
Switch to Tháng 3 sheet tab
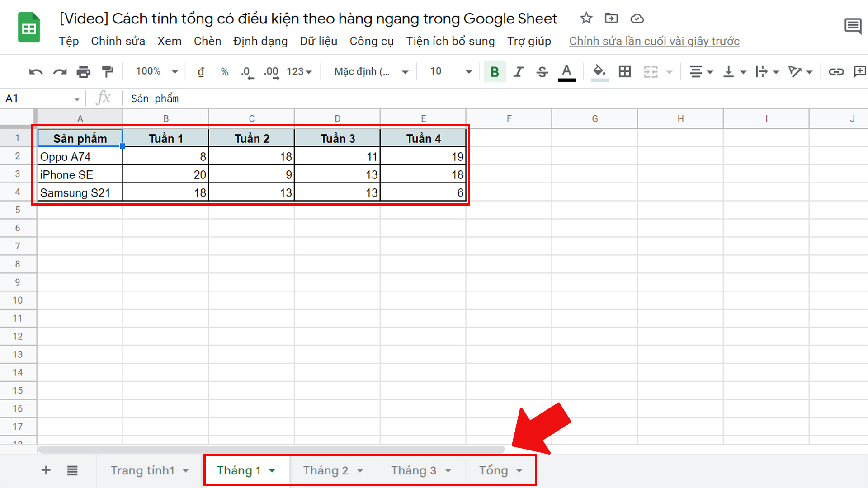point(421,470)
